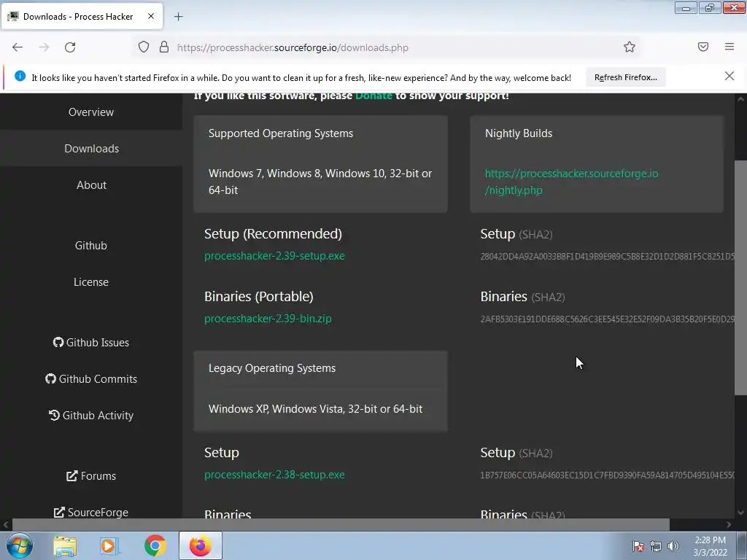The image size is (747, 560).
Task: Bookmark this page with the star icon
Action: click(630, 47)
